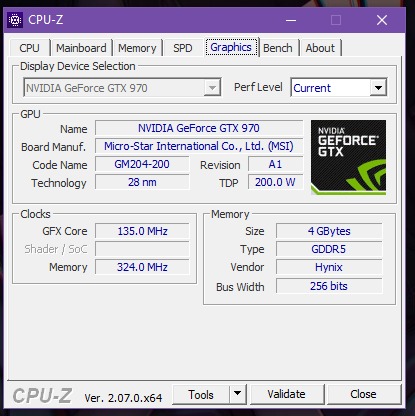
Task: Go to the SPD tab
Action: [183, 48]
